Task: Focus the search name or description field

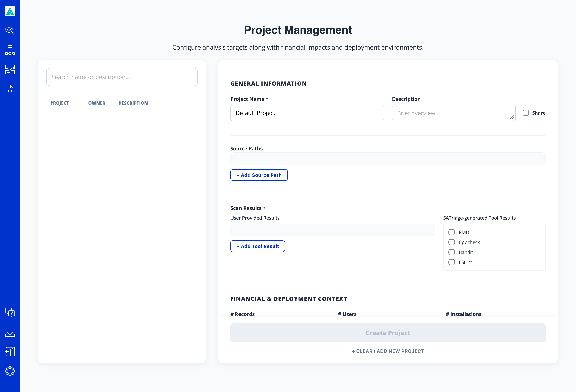Action: coord(122,77)
